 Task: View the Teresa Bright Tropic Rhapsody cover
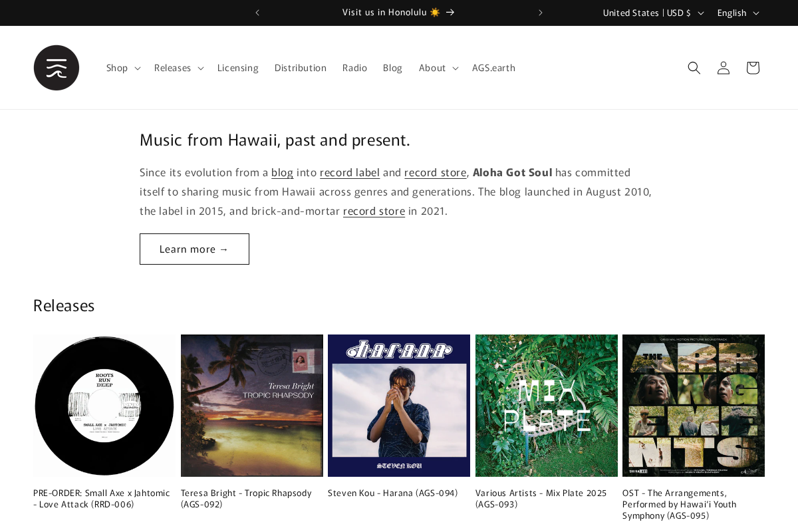click(x=251, y=405)
